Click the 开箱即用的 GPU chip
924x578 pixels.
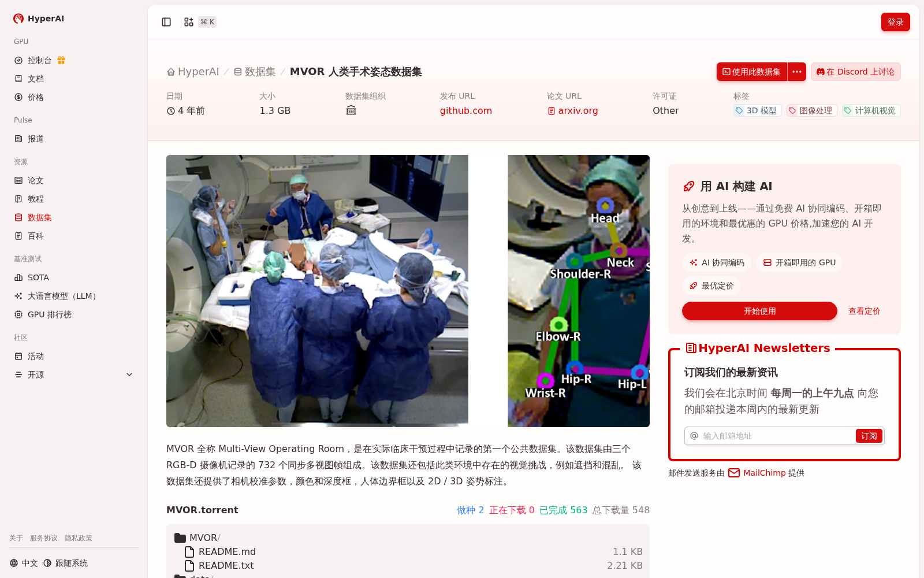(x=799, y=262)
